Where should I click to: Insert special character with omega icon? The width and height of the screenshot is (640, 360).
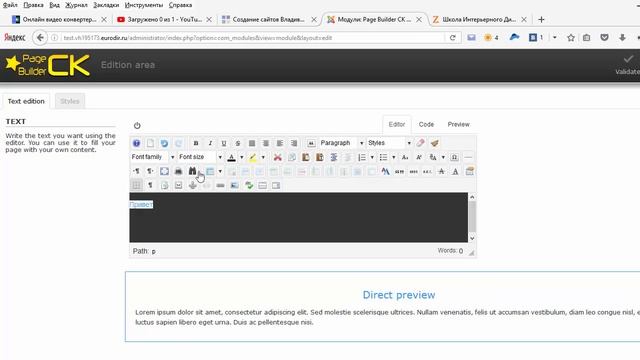[454, 157]
